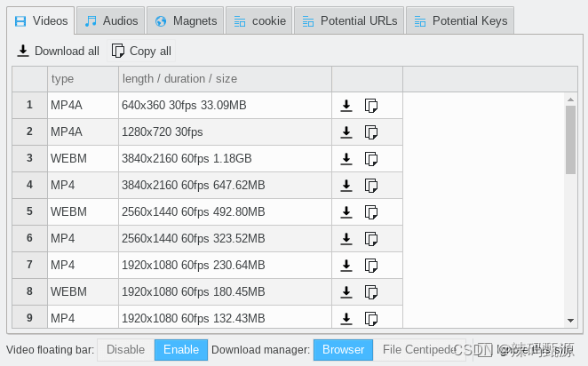Screen dimensions: 588x366
Task: Download the 2560x1440 WEBM 492.80MB video
Action: pyautogui.click(x=346, y=212)
